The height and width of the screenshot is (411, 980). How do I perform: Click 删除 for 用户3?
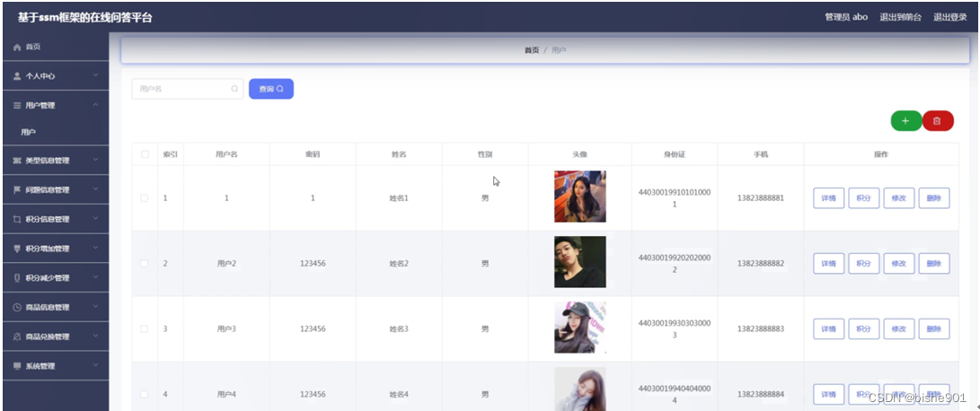pyautogui.click(x=934, y=328)
